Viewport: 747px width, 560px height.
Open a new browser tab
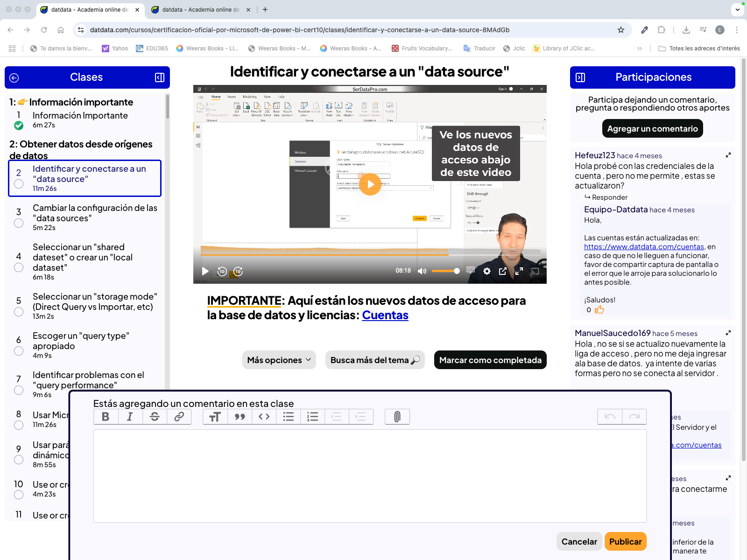click(265, 9)
